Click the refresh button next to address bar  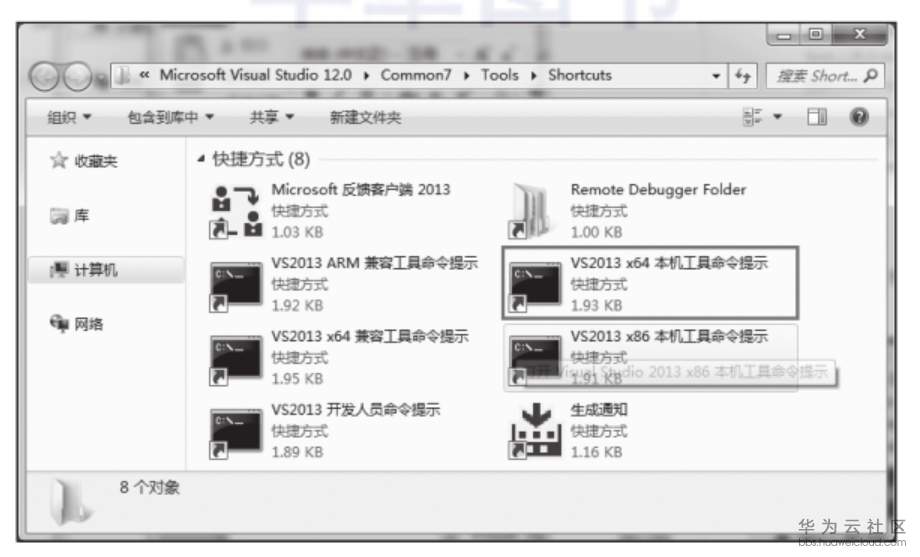743,76
